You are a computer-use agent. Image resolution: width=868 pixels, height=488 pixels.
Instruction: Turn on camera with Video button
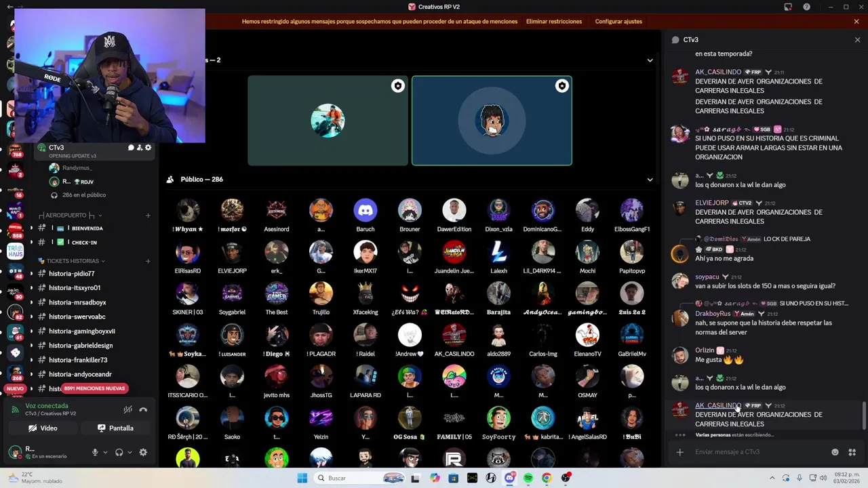[x=43, y=428]
